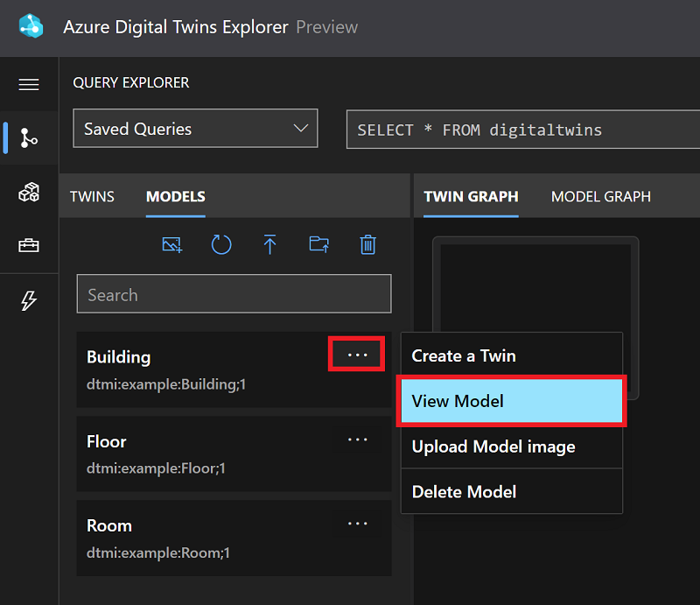Choose Create a Twin menu option
Image resolution: width=700 pixels, height=605 pixels.
coord(464,355)
